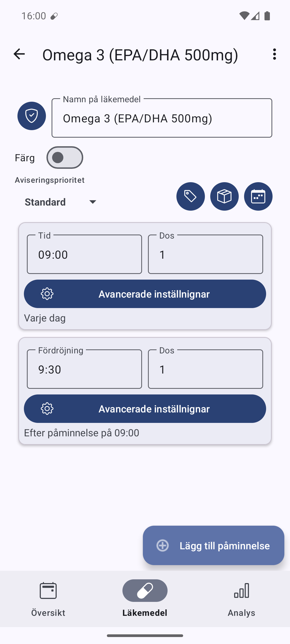Expand the Standard priority dropdown

(61, 202)
